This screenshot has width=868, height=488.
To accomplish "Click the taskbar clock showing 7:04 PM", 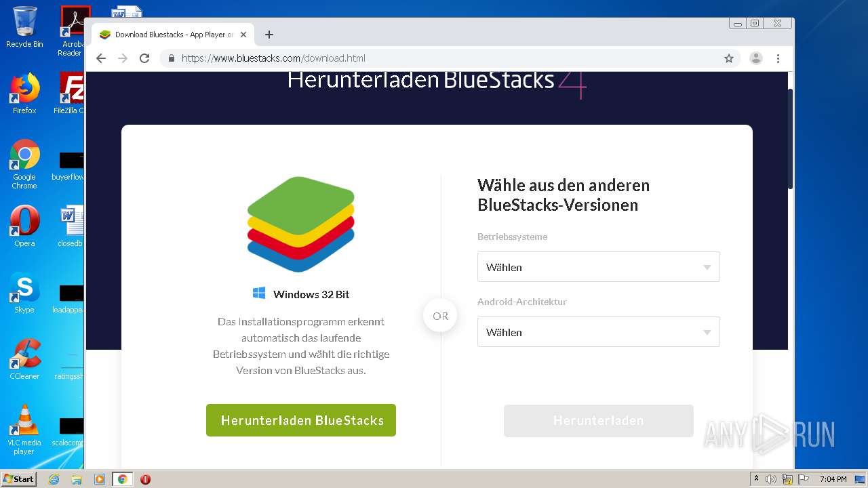I will (x=833, y=479).
